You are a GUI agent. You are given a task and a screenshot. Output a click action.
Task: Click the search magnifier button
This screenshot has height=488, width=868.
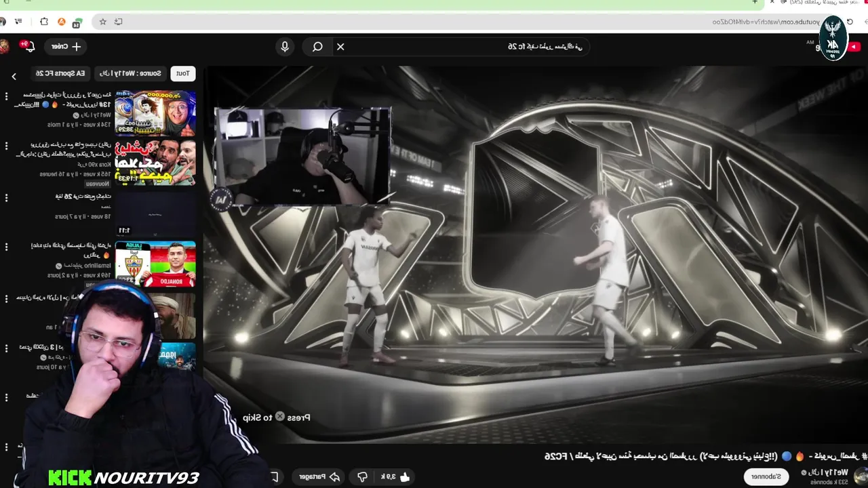[x=317, y=47]
